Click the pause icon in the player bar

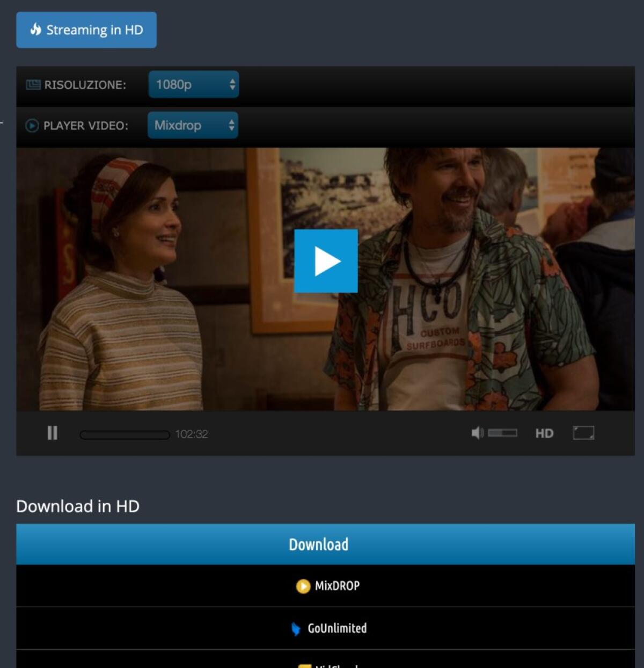pyautogui.click(x=52, y=433)
